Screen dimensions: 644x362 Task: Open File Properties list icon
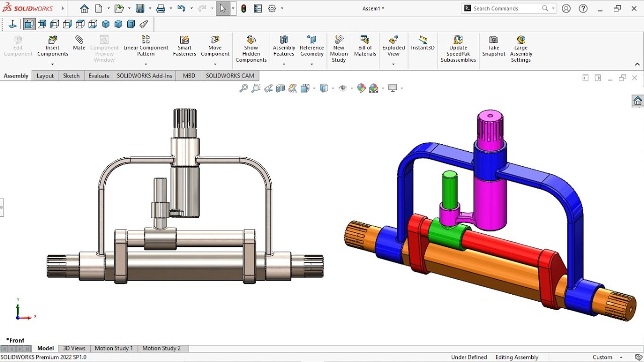click(258, 9)
